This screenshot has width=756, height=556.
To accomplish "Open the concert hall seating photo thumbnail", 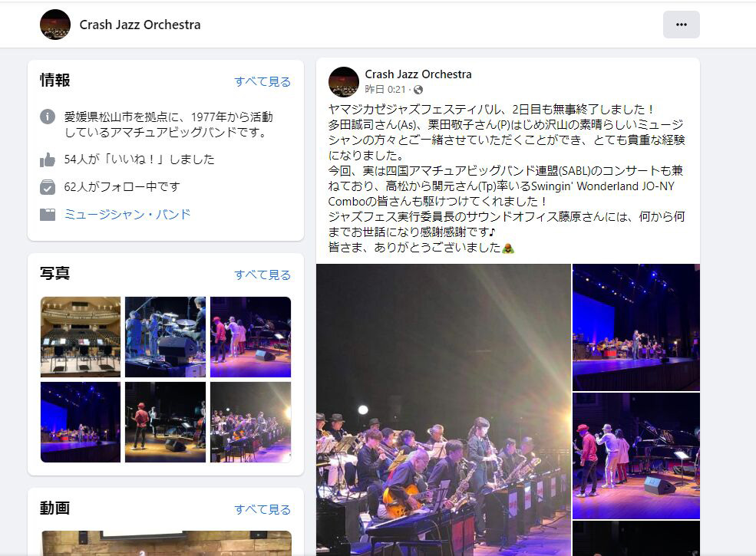I will point(81,337).
